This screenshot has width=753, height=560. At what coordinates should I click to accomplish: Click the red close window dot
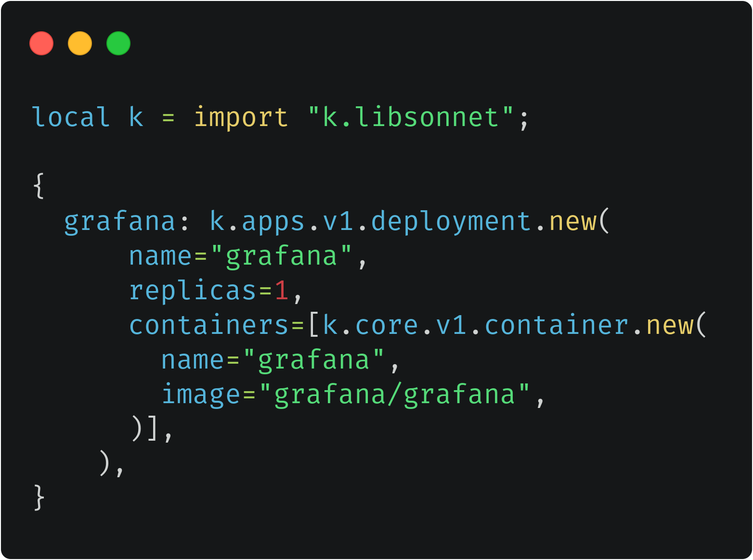point(41,43)
